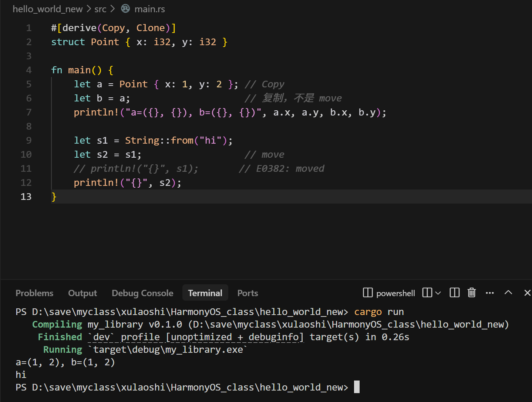Screen dimensions: 532x402
Task: Click the 'Running `target\debug\my_library.exe`' line
Action: coord(145,350)
